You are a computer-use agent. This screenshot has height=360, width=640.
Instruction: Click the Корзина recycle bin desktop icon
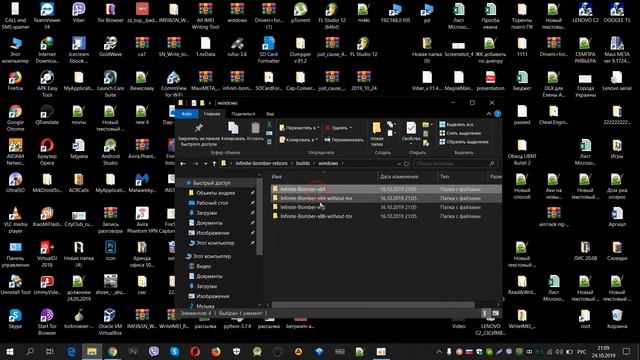[617, 319]
